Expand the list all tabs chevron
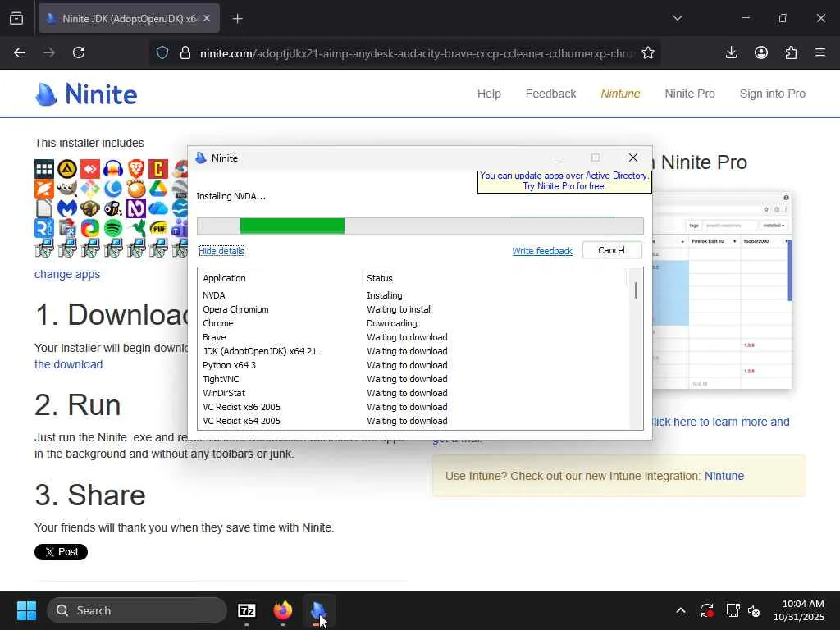 (678, 18)
